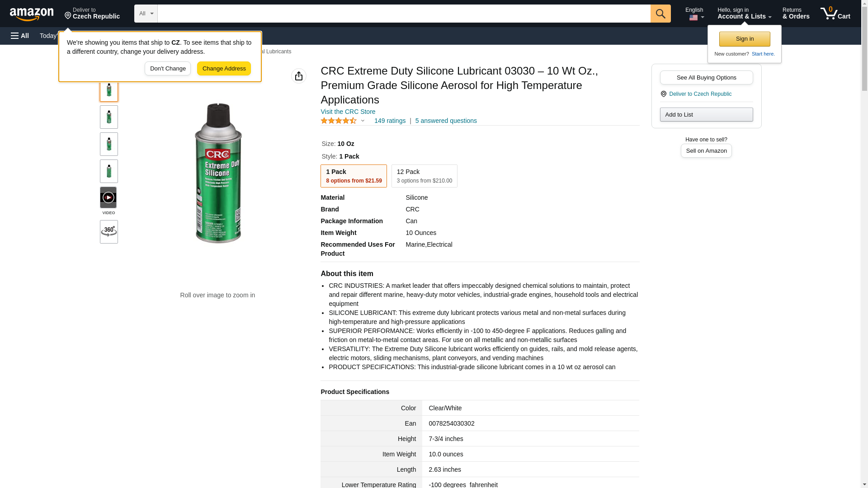Open the All search category dropdown
868x488 pixels.
pos(146,14)
